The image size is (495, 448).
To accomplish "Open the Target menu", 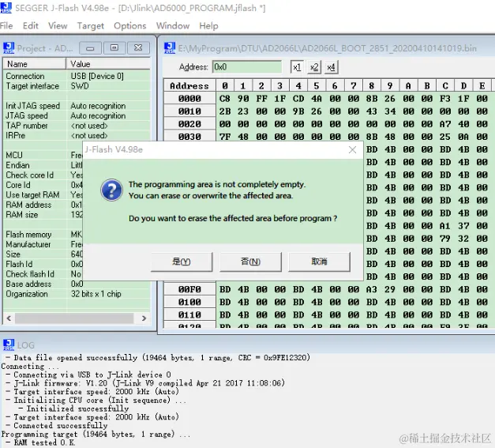I will pyautogui.click(x=91, y=26).
